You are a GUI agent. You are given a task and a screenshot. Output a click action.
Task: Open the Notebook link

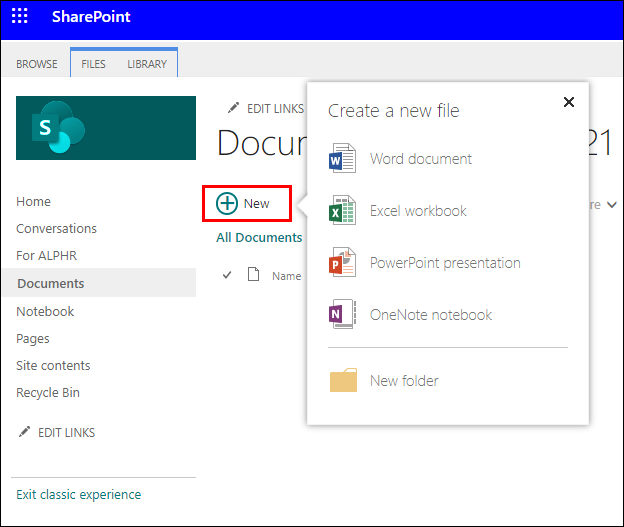45,311
